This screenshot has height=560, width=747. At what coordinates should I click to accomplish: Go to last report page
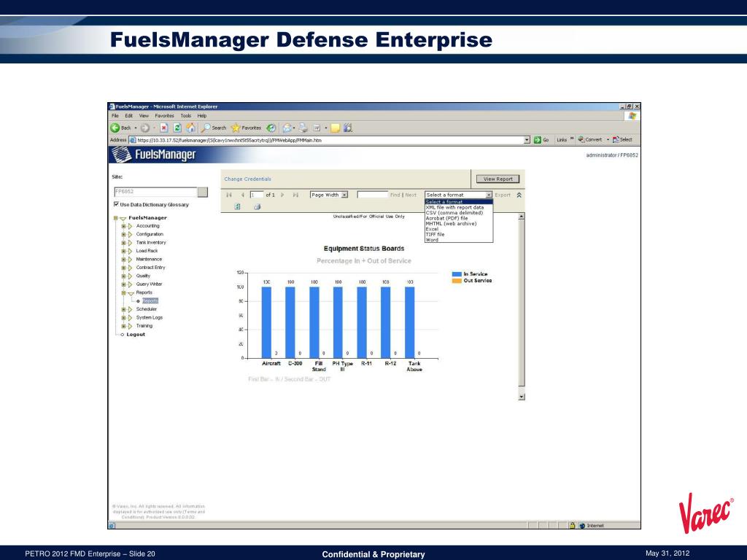point(295,195)
